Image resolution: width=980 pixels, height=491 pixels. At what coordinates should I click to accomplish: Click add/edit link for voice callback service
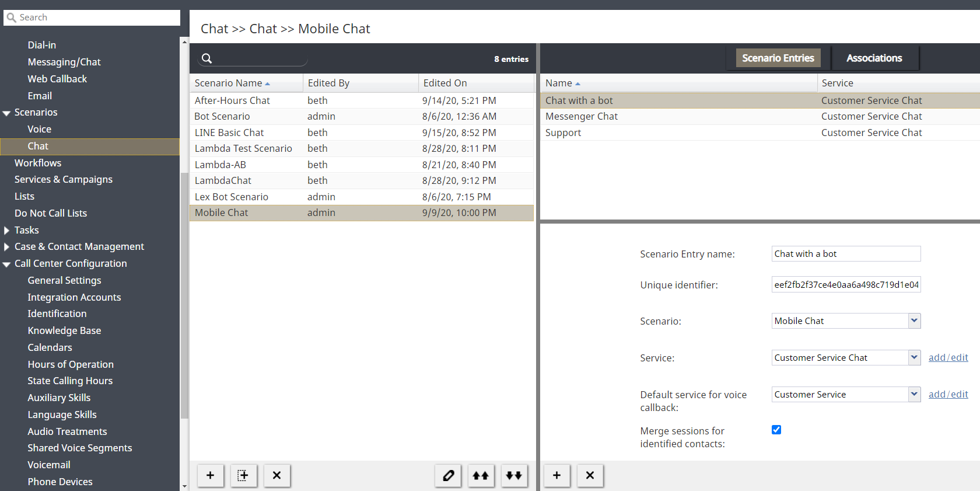(x=948, y=394)
